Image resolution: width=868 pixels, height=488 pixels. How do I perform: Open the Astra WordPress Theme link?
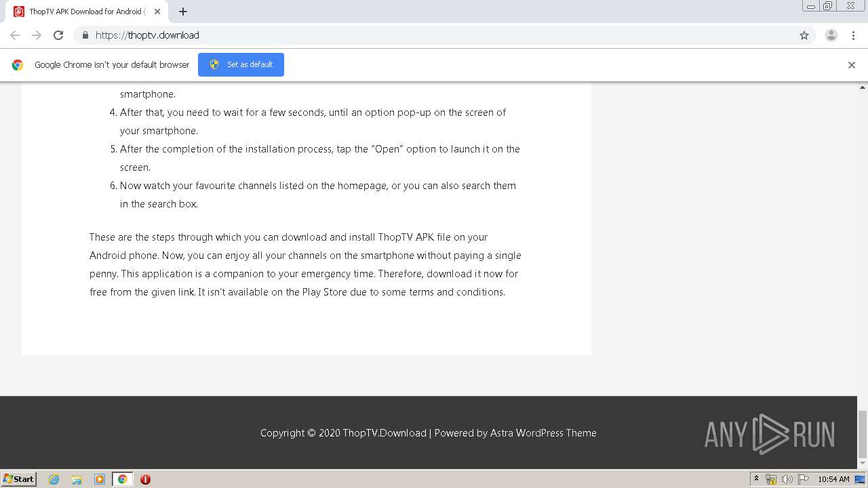pos(543,433)
